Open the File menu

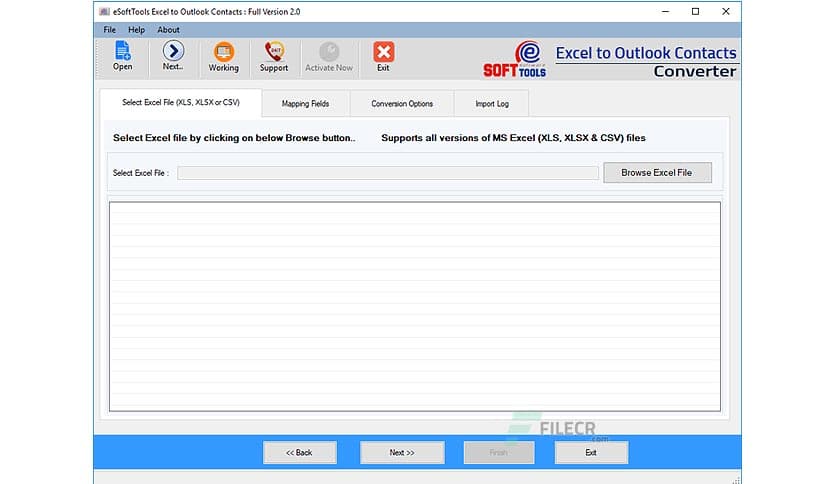coord(109,30)
